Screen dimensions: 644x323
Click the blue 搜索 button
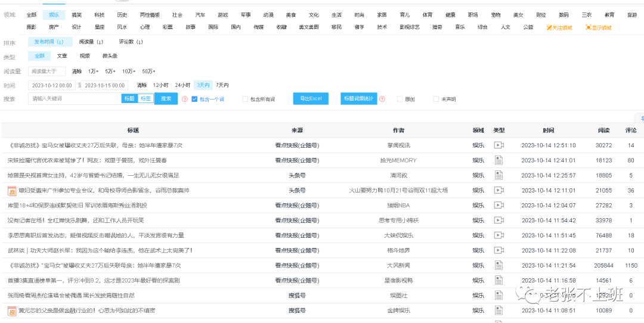166,98
